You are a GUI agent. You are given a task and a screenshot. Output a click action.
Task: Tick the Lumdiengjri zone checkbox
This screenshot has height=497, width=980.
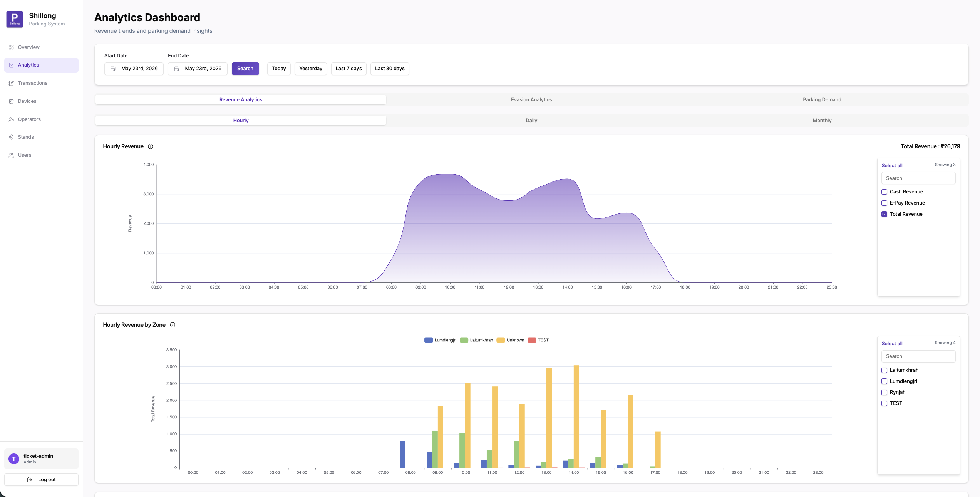tap(884, 381)
